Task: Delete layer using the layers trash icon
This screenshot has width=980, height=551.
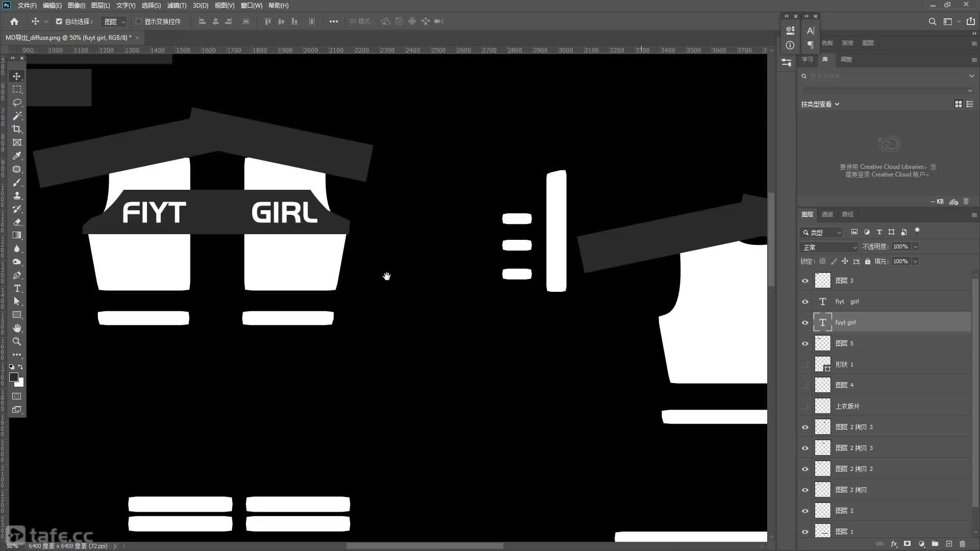Action: 963,544
